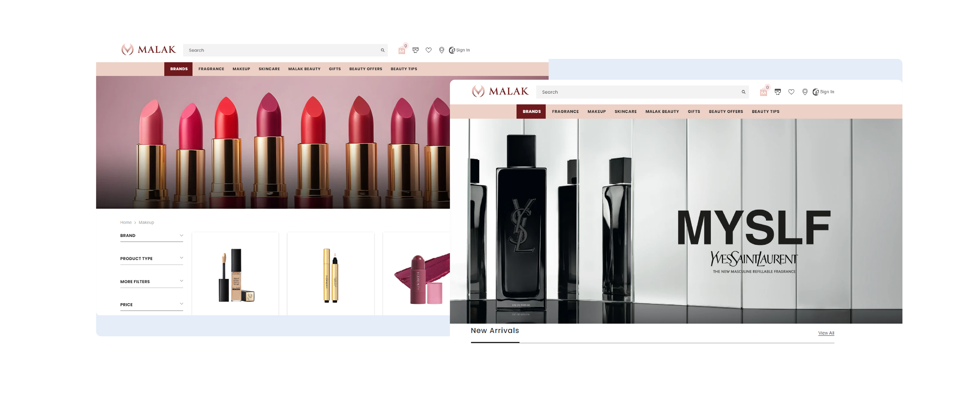This screenshot has width=980, height=398.
Task: Expand the PRODUCT TYPE filter chevron
Action: click(x=181, y=258)
